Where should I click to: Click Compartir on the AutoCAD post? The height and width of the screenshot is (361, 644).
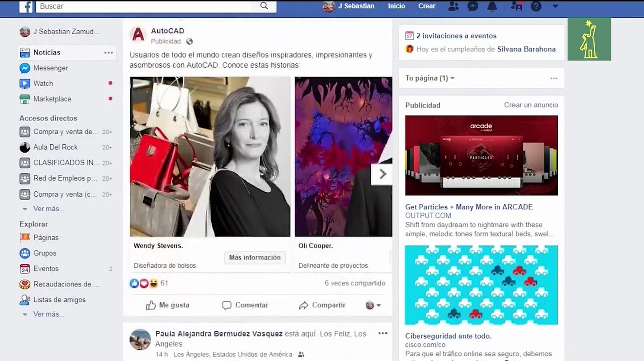point(322,305)
